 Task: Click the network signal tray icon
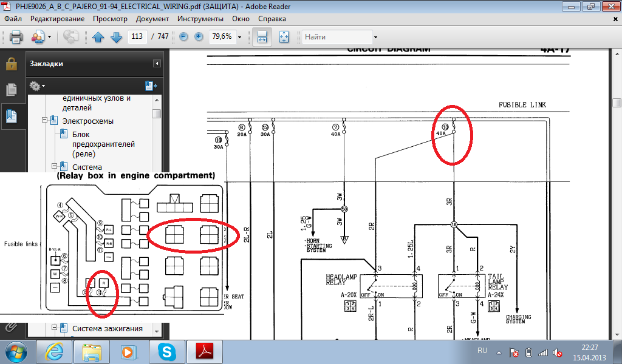[542, 352]
